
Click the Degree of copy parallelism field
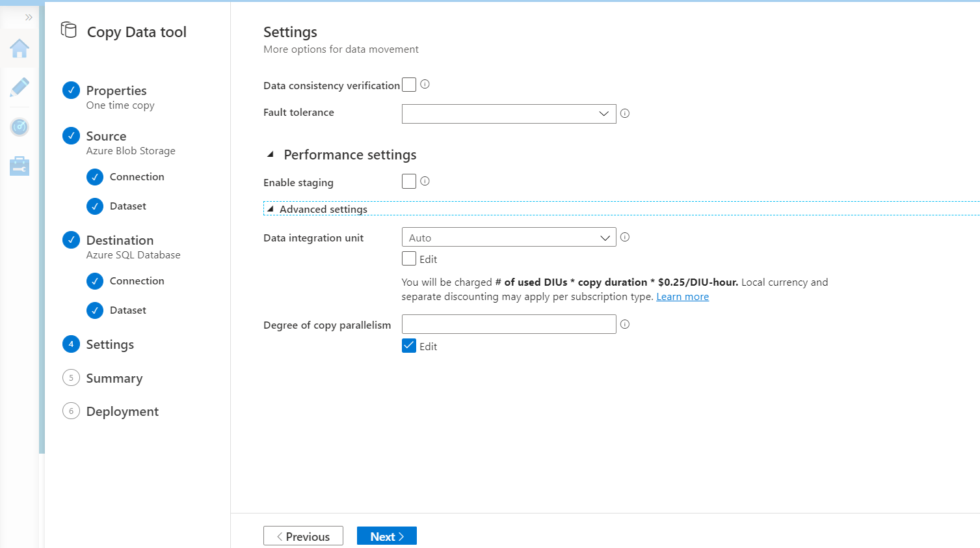click(x=509, y=324)
